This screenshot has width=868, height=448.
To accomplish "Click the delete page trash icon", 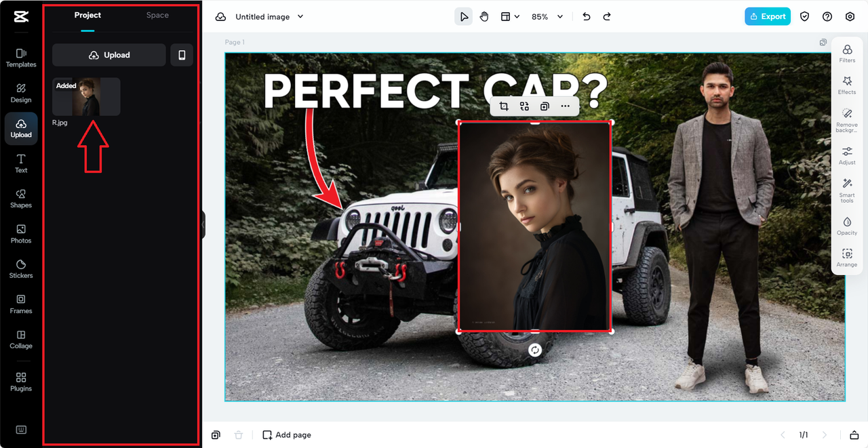I will pyautogui.click(x=239, y=435).
